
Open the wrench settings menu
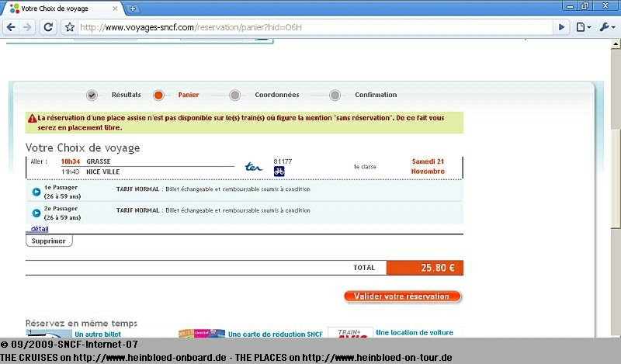[607, 27]
